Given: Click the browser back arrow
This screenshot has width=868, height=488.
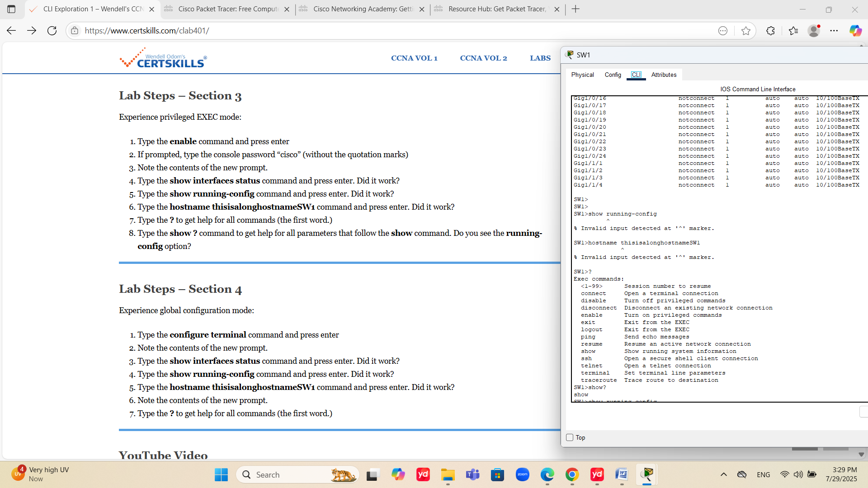Looking at the screenshot, I should coord(11,31).
